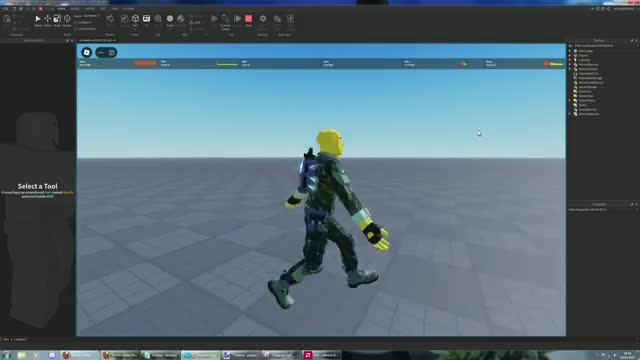Click the Workspace icon in Explorer
The image size is (640, 360).
pos(576,51)
